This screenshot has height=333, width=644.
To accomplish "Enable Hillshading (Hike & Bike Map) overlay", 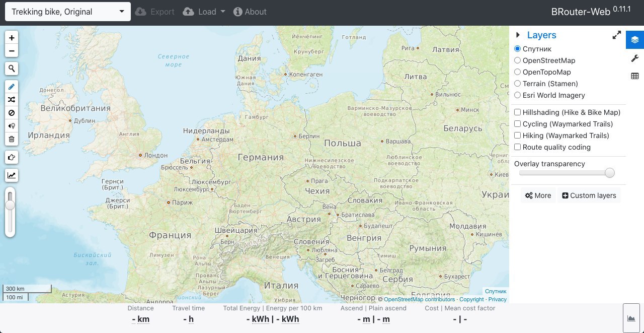I will pos(517,112).
